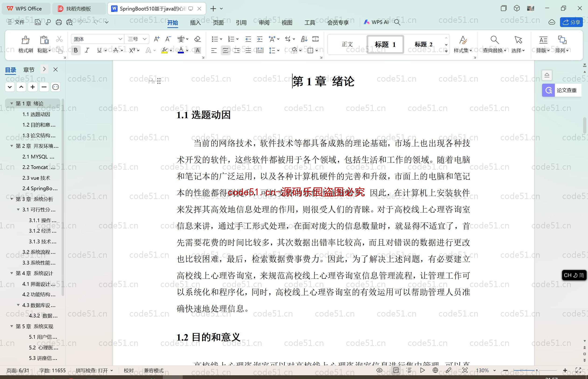Click the WPS AI button

[376, 22]
